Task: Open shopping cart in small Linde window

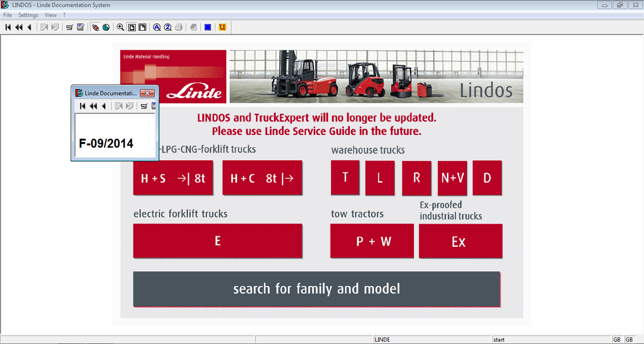Action: point(144,106)
